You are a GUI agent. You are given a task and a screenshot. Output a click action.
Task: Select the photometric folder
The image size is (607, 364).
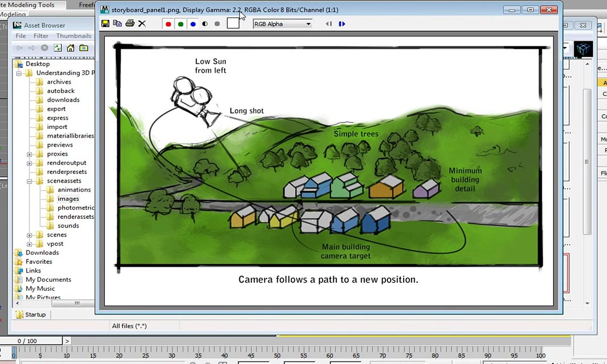point(76,208)
